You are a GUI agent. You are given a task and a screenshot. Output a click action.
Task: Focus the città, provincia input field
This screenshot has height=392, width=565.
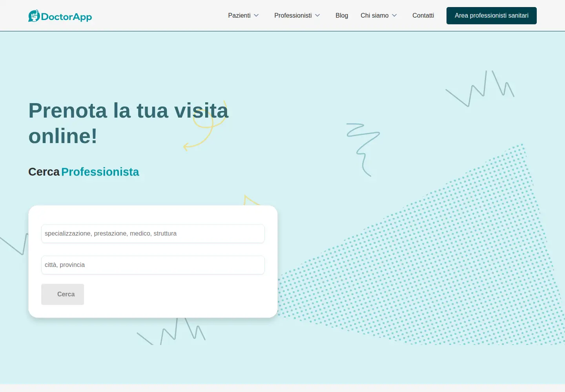coord(153,265)
